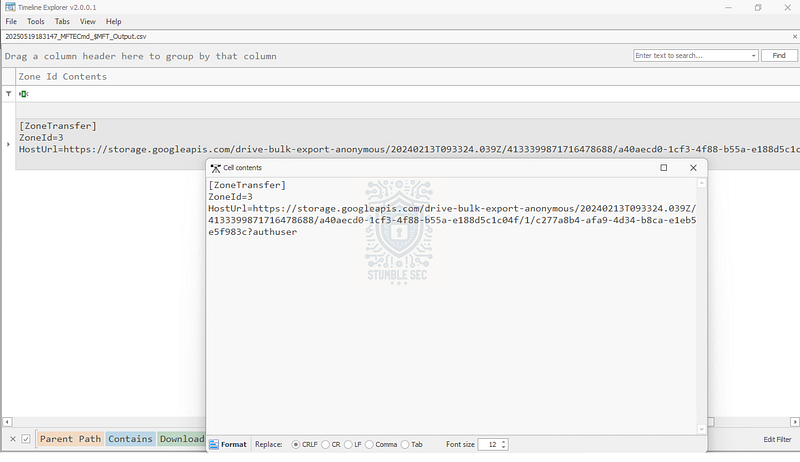The width and height of the screenshot is (800, 462).
Task: Select the LF replace option
Action: [353, 445]
